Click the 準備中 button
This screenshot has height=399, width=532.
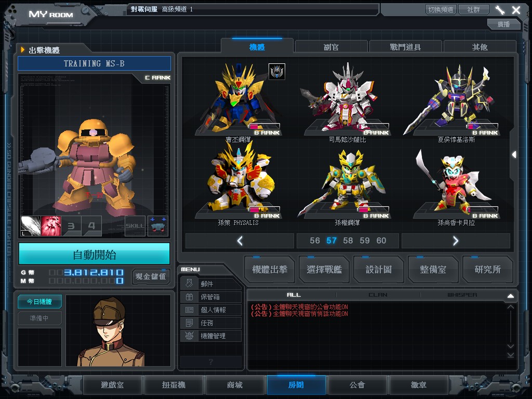click(39, 318)
